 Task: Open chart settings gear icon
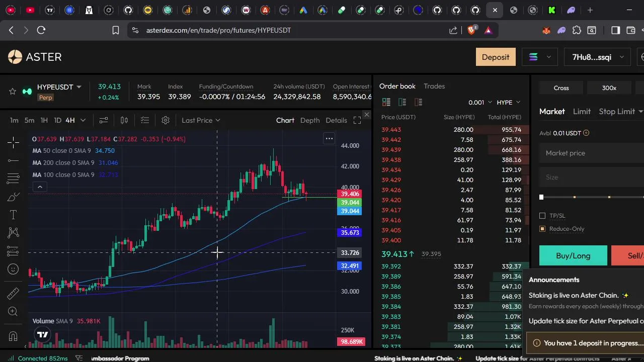click(166, 120)
